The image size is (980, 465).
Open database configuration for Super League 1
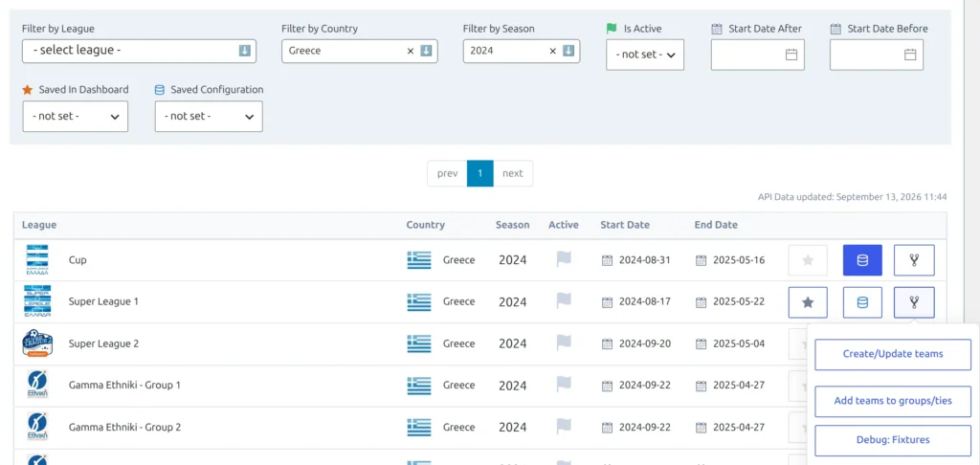tap(862, 302)
